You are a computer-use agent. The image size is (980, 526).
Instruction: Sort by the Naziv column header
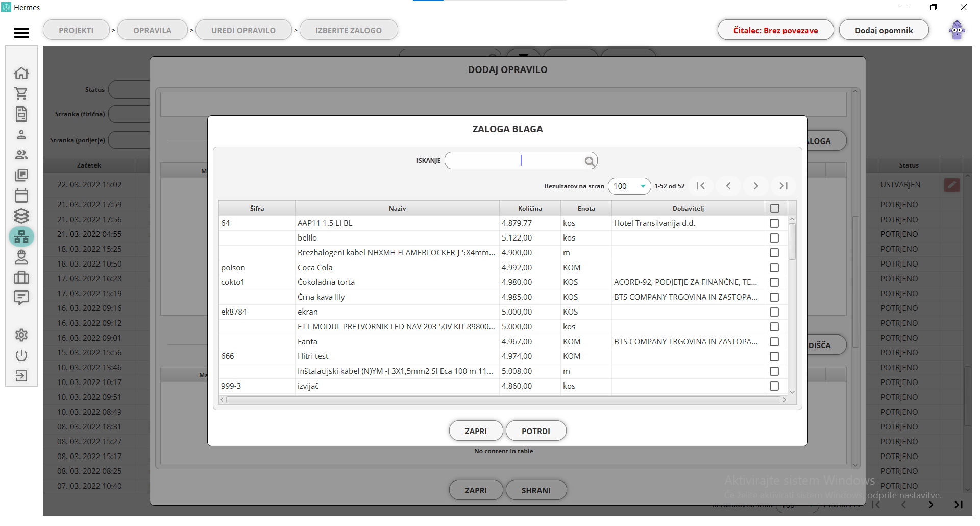click(397, 208)
